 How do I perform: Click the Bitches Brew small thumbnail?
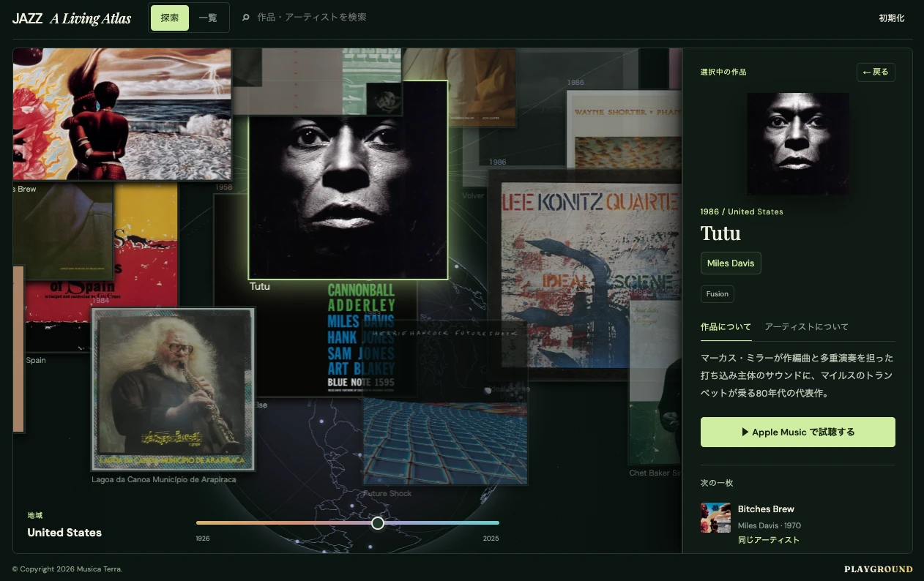coord(715,517)
